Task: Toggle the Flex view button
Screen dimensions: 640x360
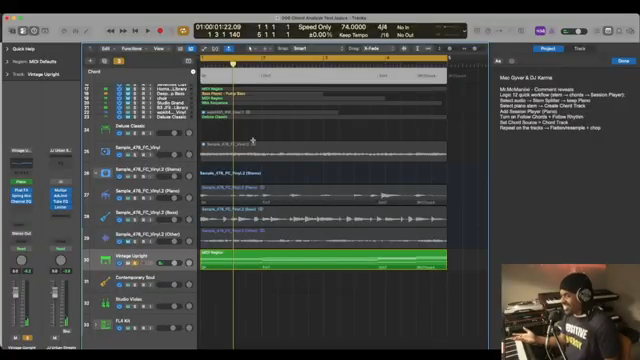Action: pos(215,49)
